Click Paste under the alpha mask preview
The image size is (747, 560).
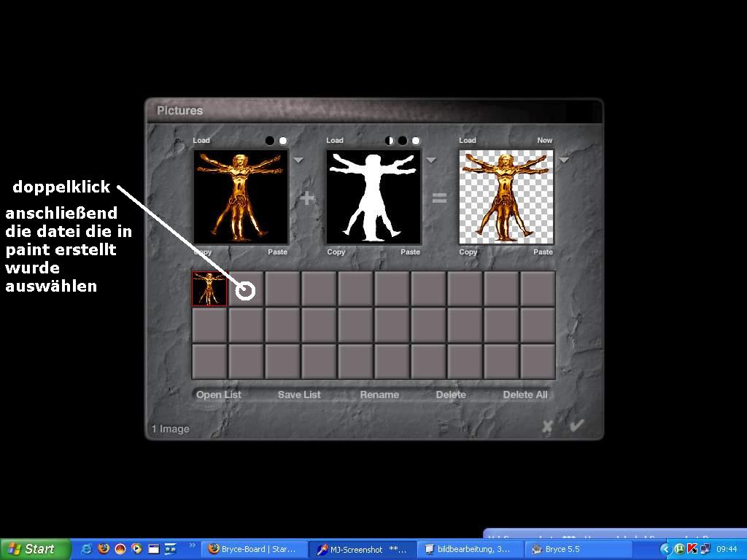click(410, 252)
